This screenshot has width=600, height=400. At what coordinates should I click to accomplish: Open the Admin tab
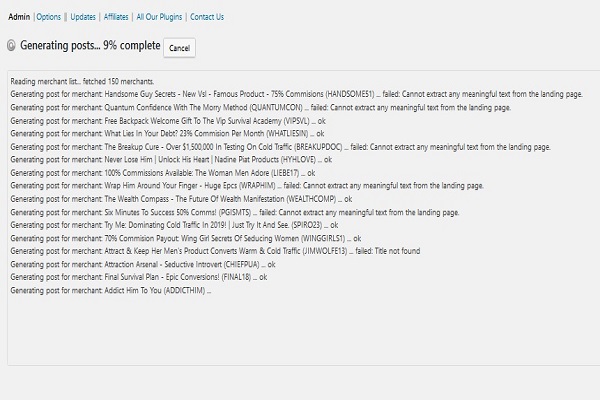[x=19, y=17]
